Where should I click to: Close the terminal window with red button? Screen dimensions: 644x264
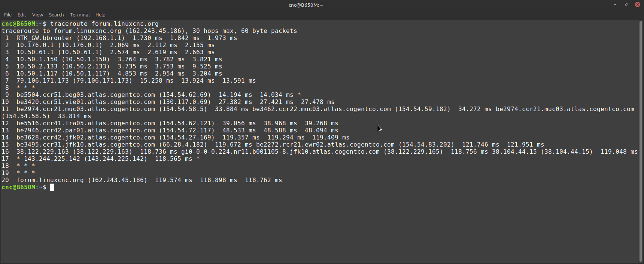click(x=638, y=4)
